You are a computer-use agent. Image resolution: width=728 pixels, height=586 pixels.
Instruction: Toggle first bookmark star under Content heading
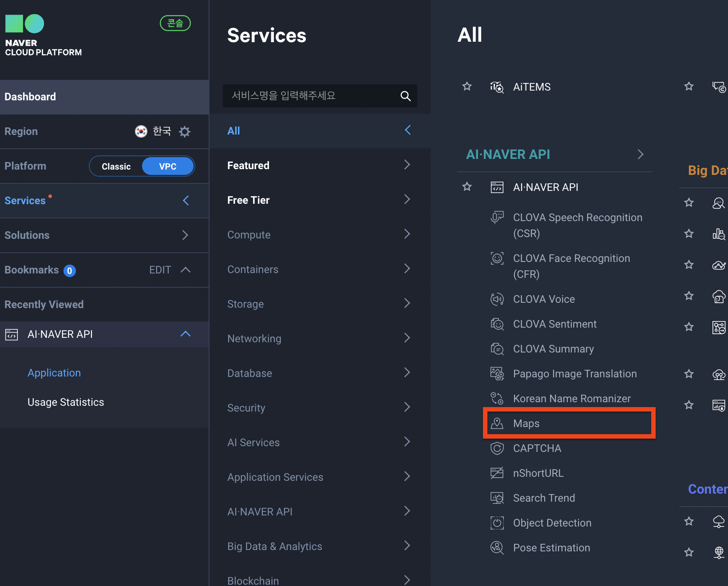[689, 521]
